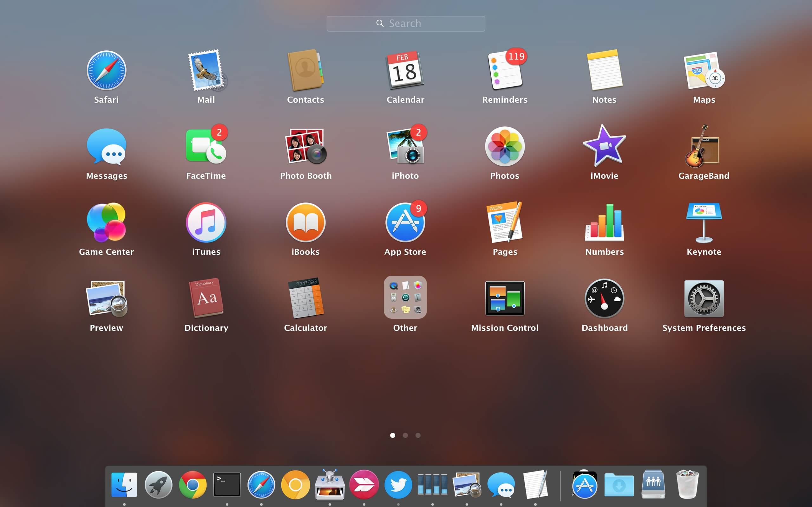Launch GarageBand
The width and height of the screenshot is (812, 507).
pyautogui.click(x=703, y=148)
